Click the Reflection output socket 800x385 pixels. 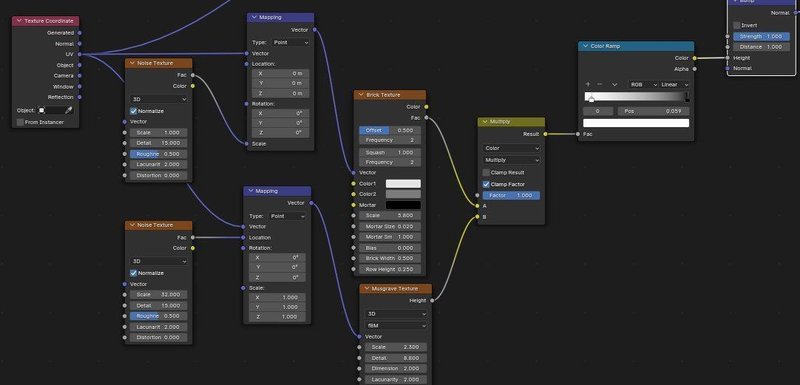point(80,97)
